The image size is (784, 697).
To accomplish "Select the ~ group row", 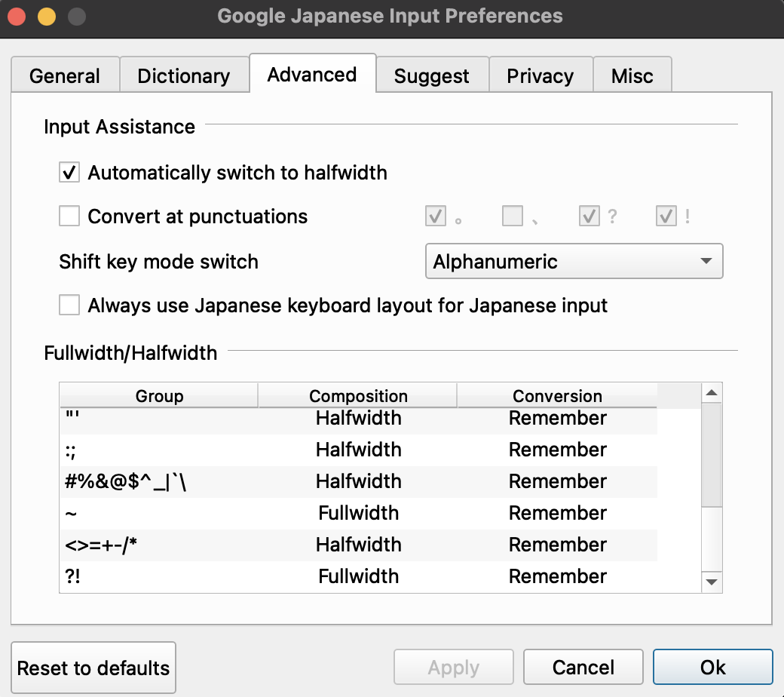I will tap(358, 513).
